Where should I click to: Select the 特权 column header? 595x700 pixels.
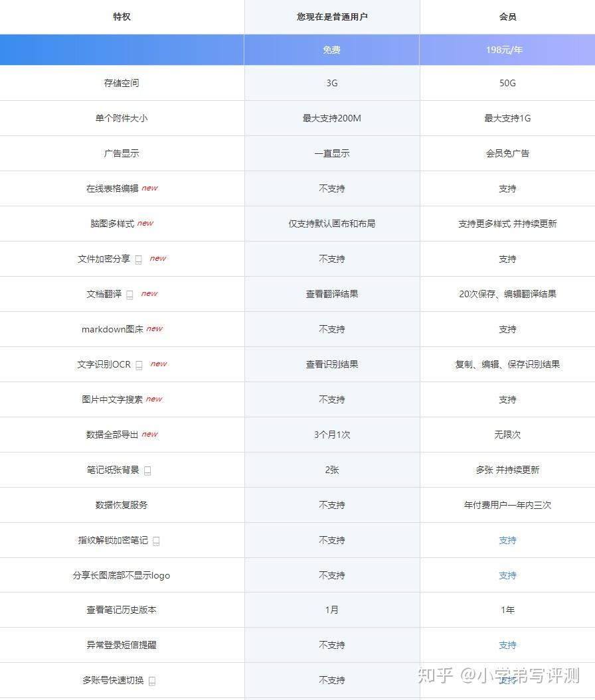click(x=122, y=17)
